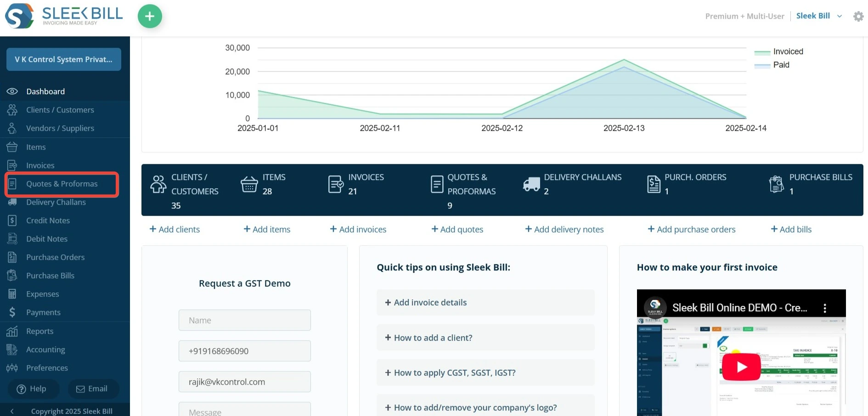Click the Preferences sliders sidebar icon
The height and width of the screenshot is (416, 868).
12,368
